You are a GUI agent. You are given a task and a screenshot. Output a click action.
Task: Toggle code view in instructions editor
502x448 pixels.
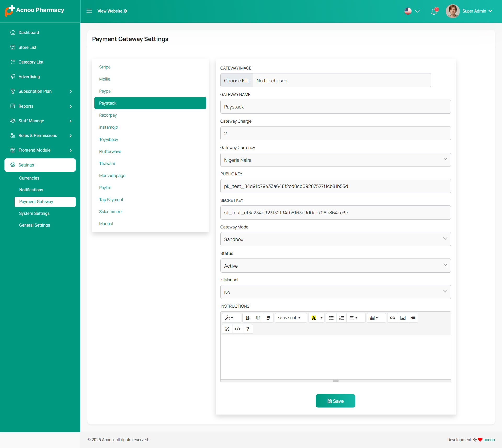pos(237,329)
